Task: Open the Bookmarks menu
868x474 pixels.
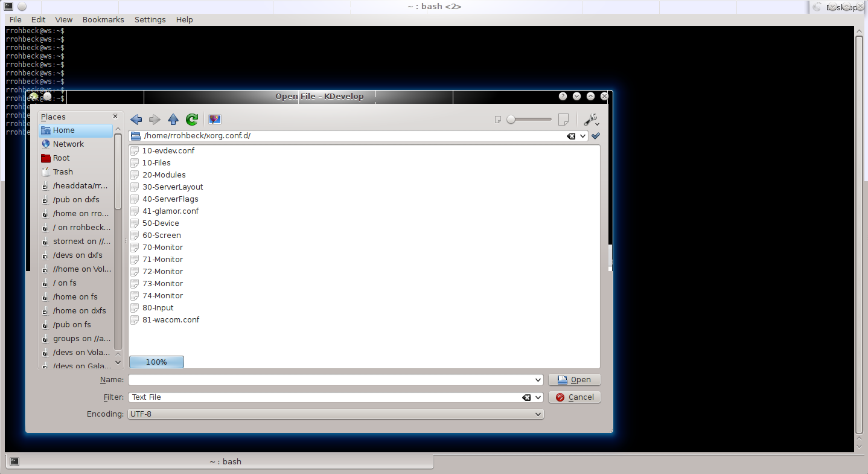Action: tap(103, 19)
